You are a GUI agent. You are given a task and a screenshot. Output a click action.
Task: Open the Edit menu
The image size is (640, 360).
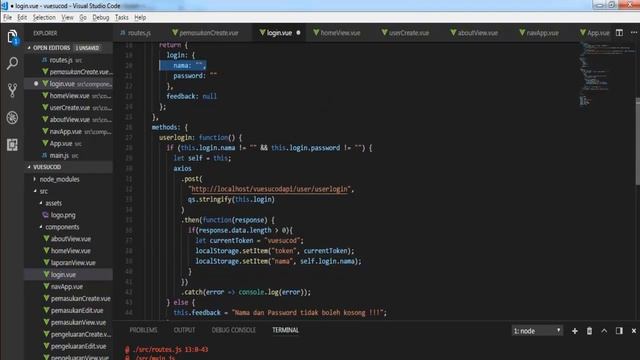coord(22,18)
